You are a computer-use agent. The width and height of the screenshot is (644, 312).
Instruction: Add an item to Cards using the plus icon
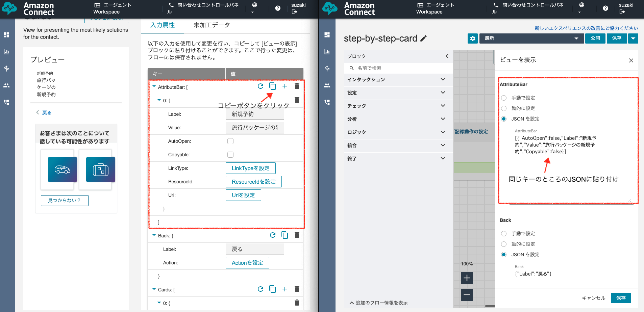(285, 289)
